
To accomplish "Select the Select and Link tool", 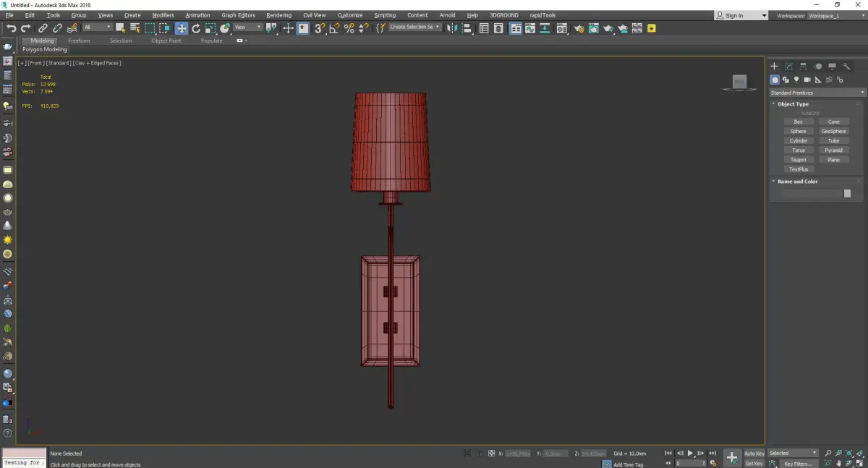I will pos(43,28).
